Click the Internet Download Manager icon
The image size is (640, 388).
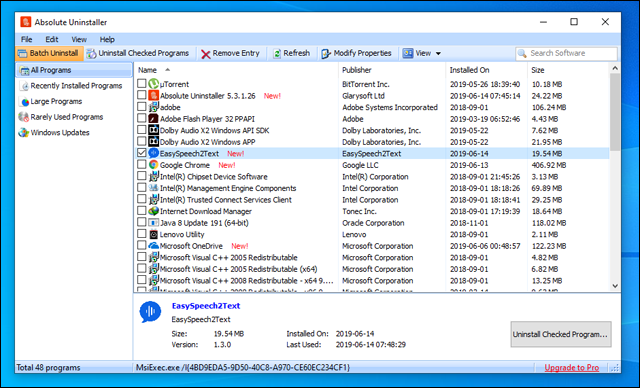[153, 211]
